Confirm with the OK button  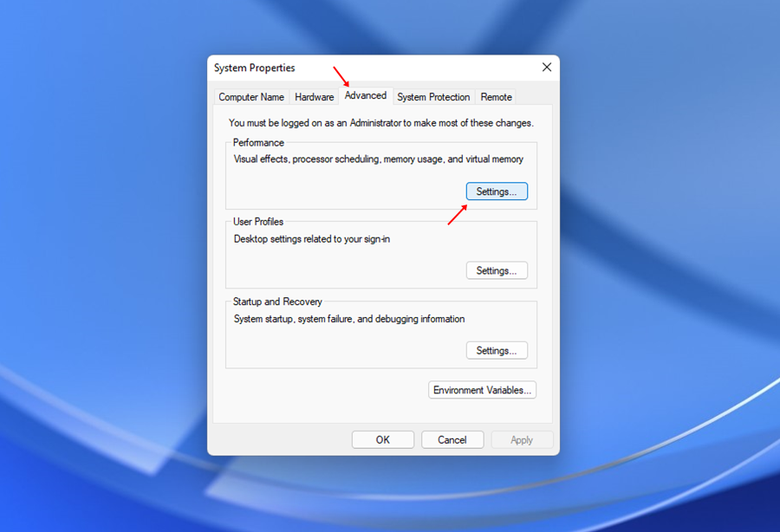(382, 440)
